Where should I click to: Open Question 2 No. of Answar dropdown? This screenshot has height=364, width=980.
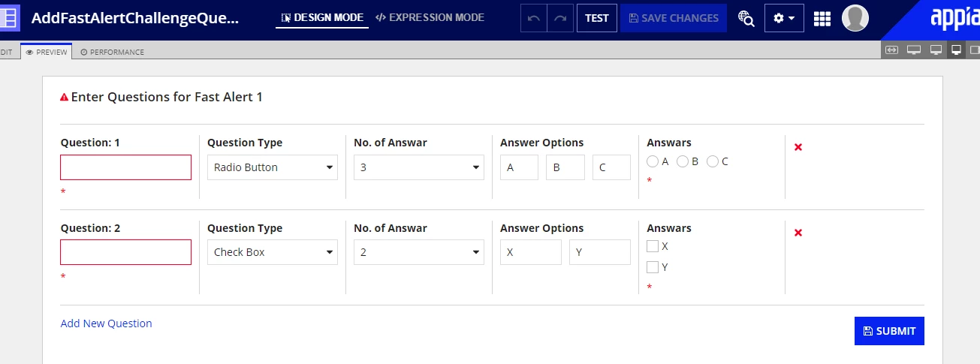tap(419, 252)
